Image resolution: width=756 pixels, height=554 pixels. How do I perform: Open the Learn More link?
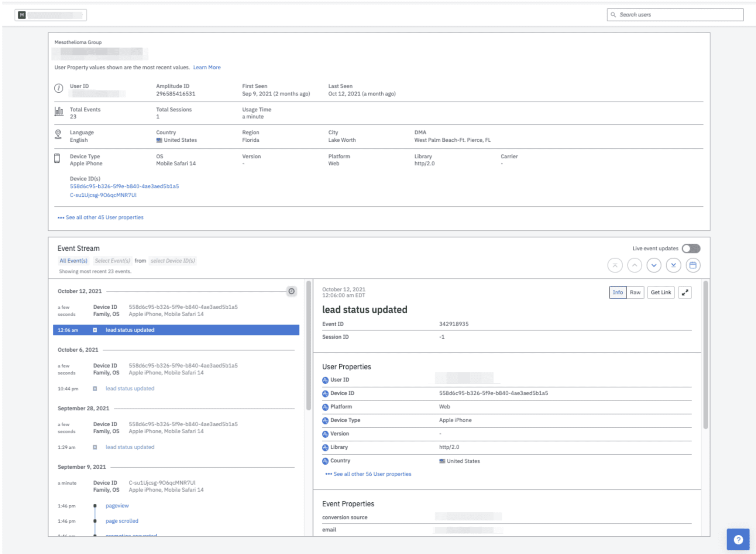[x=207, y=67]
